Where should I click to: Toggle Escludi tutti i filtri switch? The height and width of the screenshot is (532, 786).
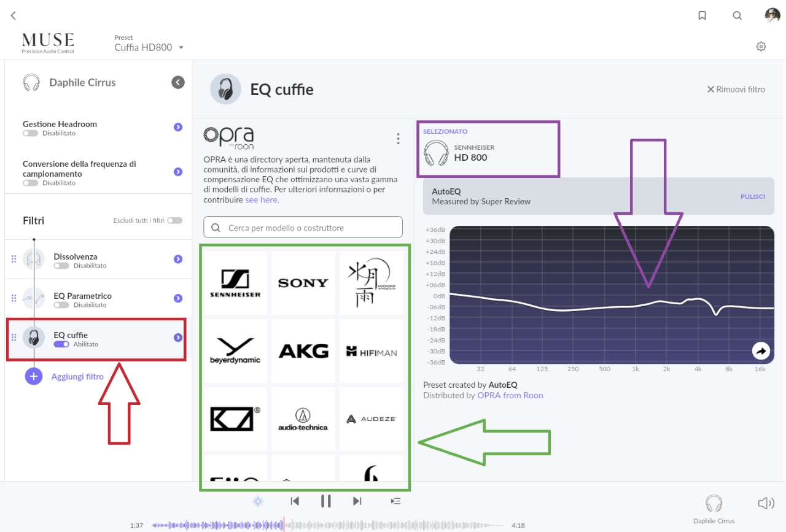coord(175,220)
